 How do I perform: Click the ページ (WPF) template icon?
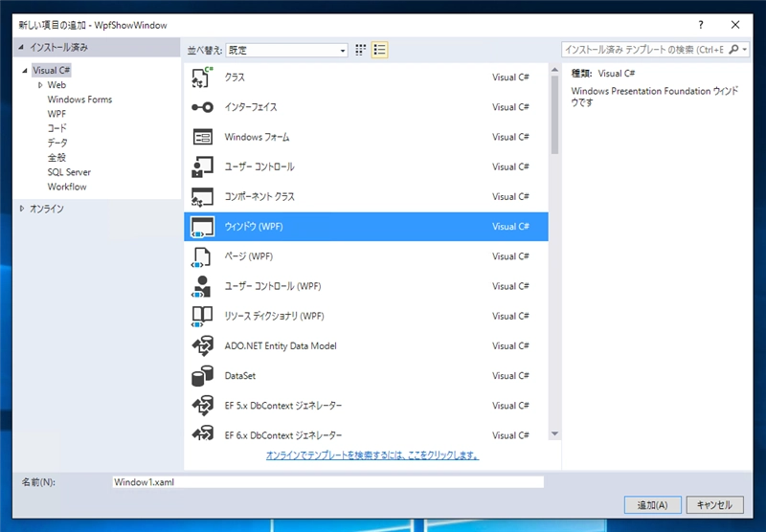coord(202,256)
